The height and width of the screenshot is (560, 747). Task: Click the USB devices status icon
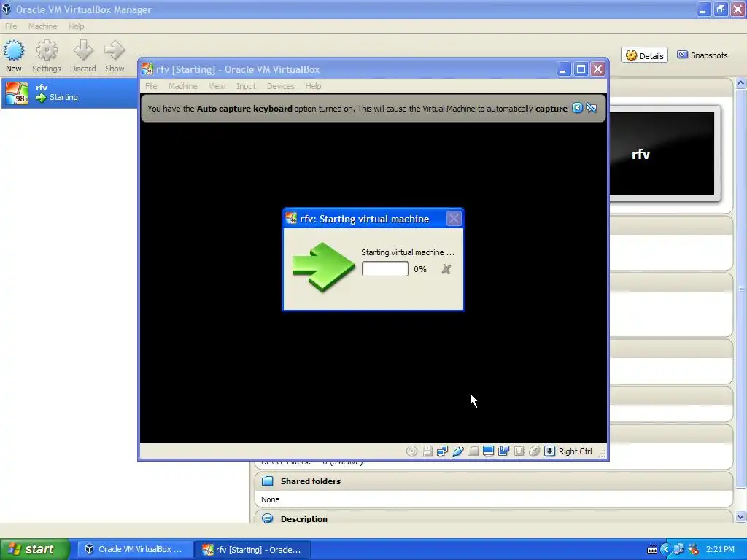point(458,451)
